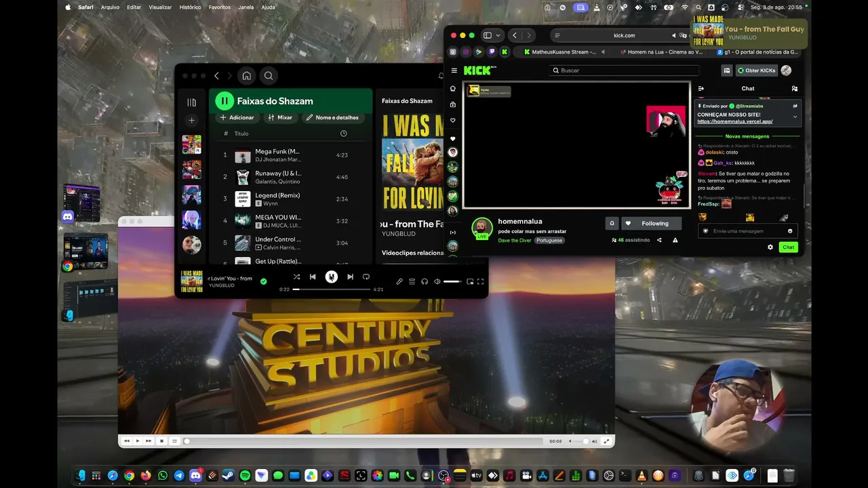The image size is (868, 488).
Task: Open Arquivo menu in the menu bar
Action: [110, 7]
